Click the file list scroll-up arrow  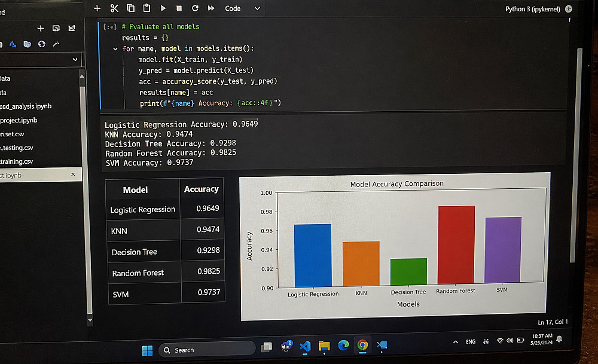(x=81, y=77)
